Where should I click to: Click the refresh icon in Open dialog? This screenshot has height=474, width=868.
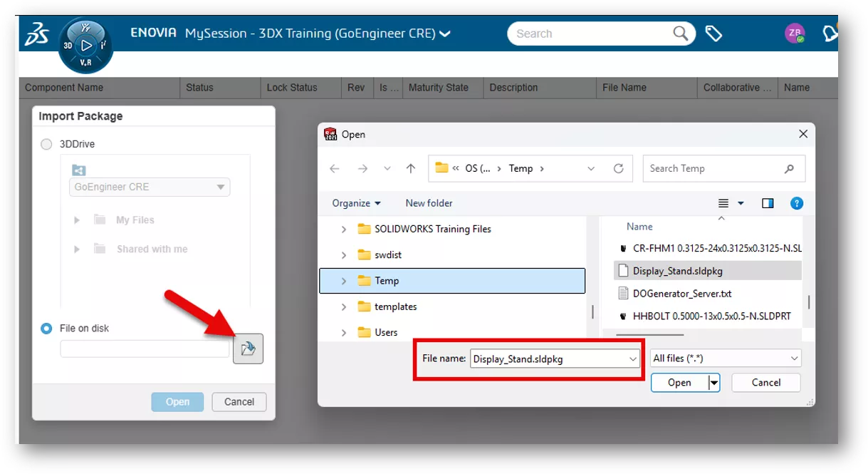(618, 169)
